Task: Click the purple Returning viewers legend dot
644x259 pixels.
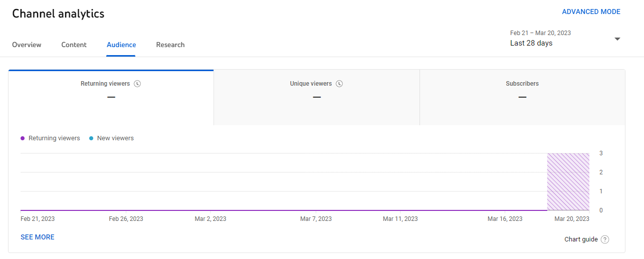Action: click(23, 138)
